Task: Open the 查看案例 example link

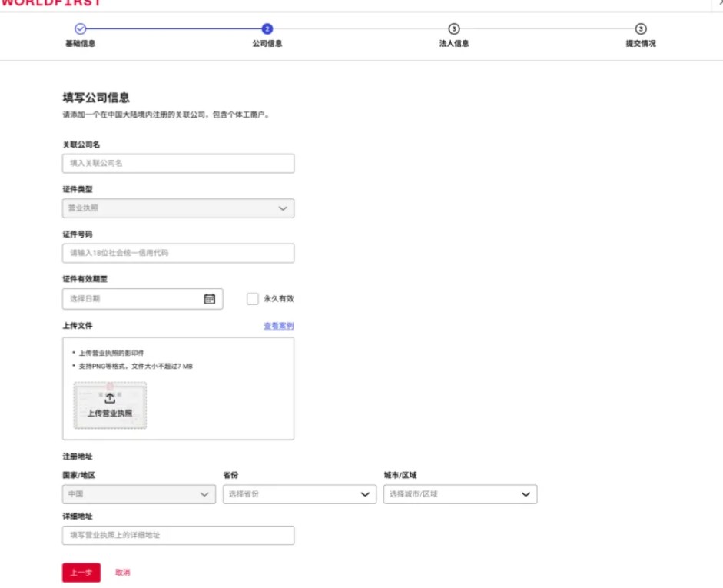Action: 278,326
